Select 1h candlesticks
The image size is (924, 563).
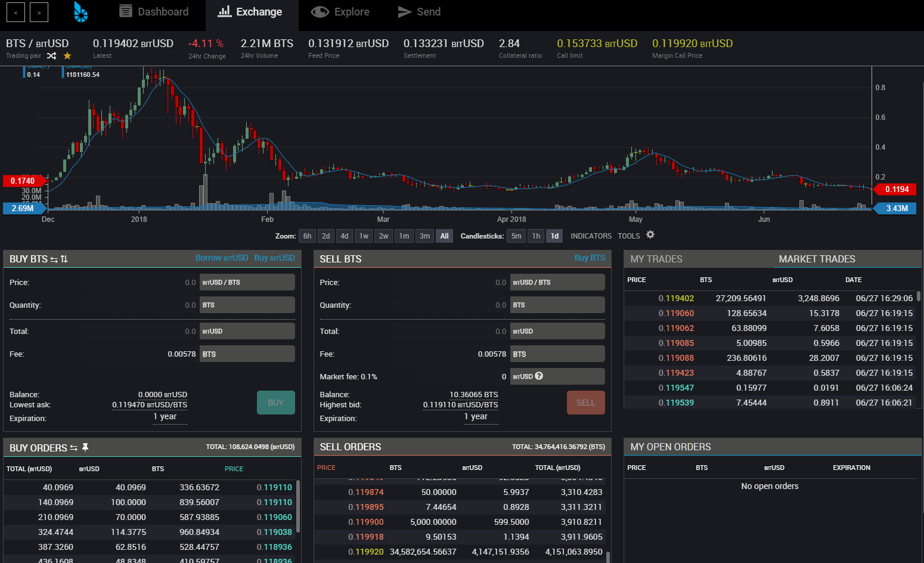coord(536,236)
